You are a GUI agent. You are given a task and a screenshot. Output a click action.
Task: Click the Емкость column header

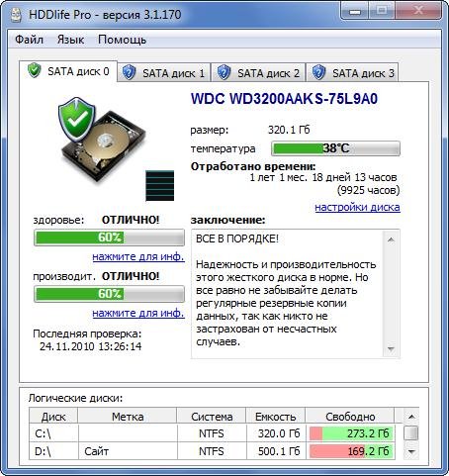(x=276, y=417)
